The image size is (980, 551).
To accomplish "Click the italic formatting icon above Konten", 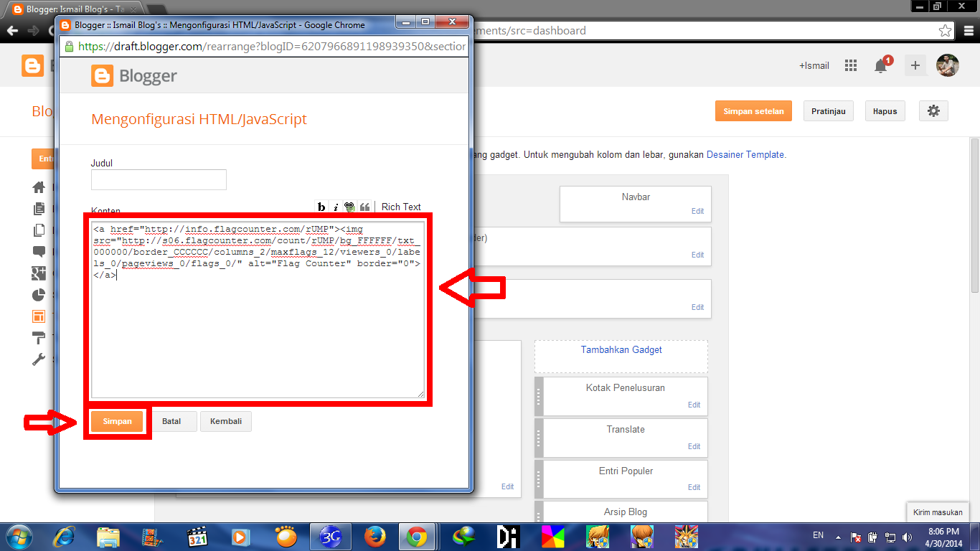I will (x=335, y=207).
